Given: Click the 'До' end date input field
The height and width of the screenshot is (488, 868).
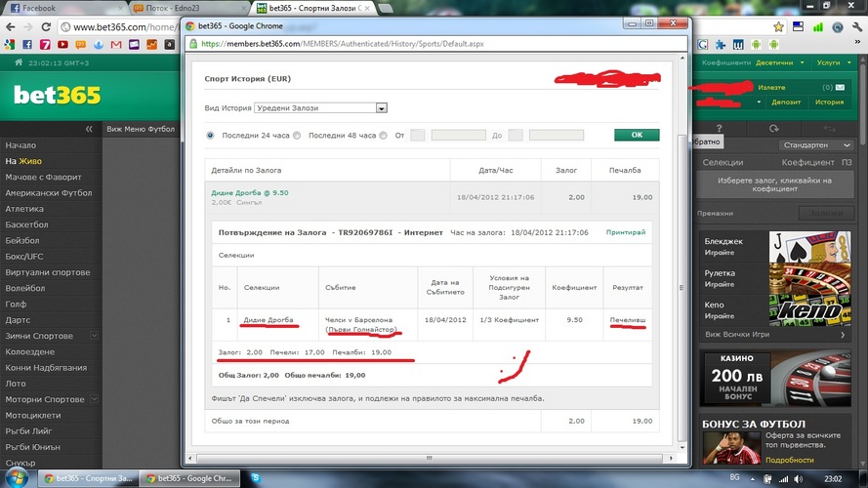Looking at the screenshot, I should 556,135.
